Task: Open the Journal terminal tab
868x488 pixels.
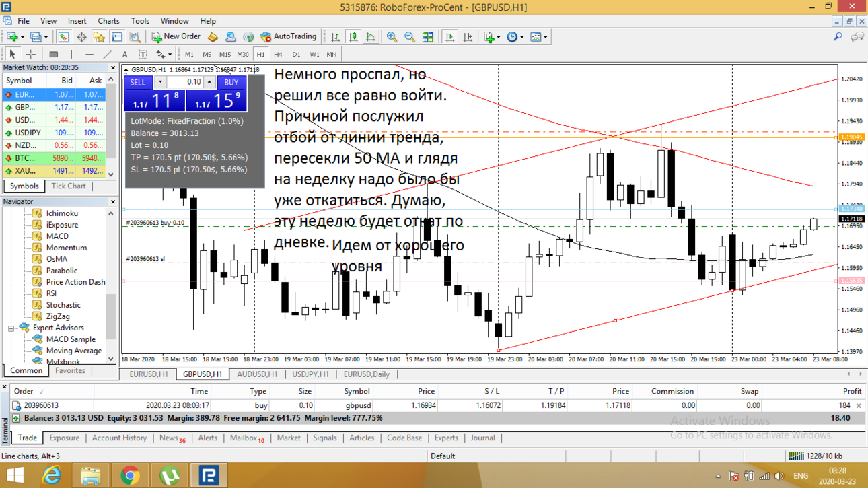Action: (x=482, y=438)
